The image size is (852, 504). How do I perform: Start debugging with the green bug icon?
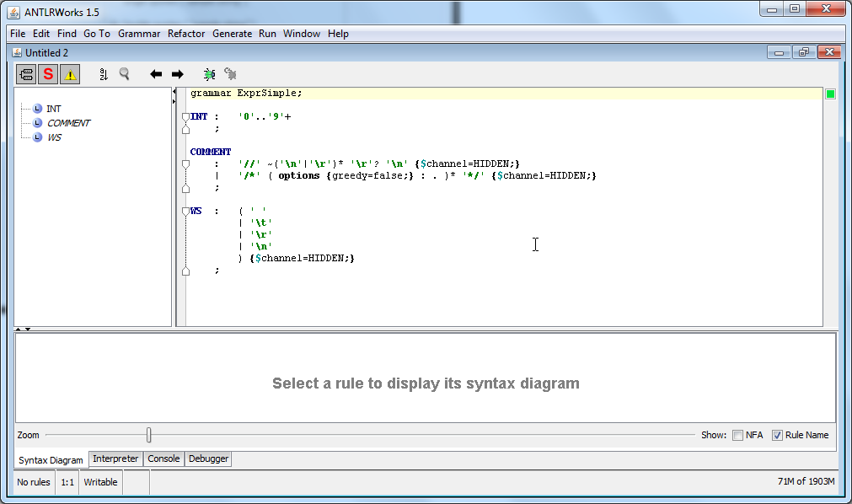coord(209,74)
